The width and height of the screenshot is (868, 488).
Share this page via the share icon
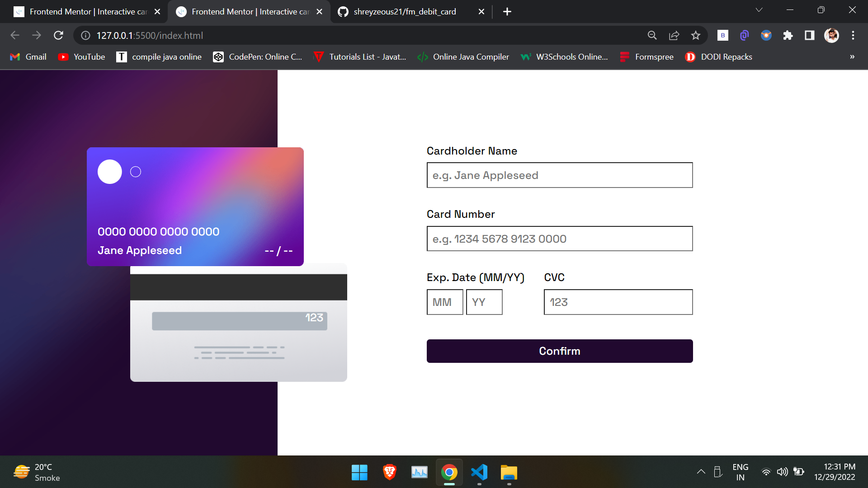(674, 35)
